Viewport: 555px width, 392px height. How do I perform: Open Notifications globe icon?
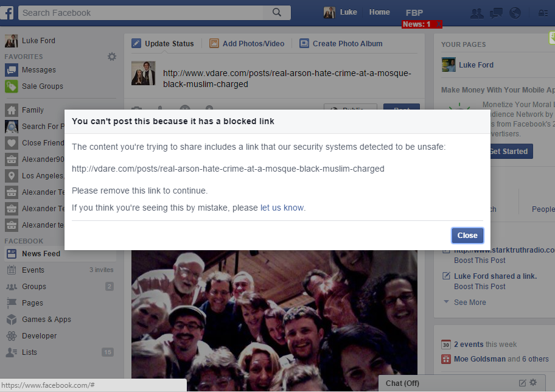click(515, 13)
